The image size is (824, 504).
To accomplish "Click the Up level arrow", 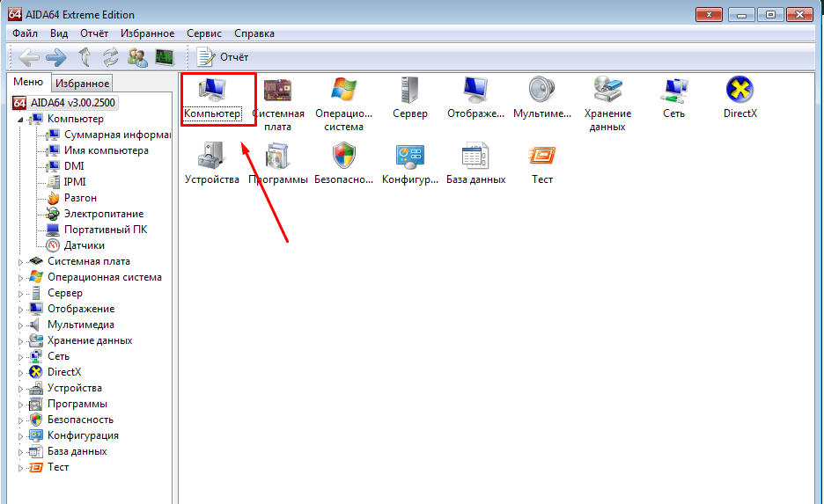I will tap(85, 57).
